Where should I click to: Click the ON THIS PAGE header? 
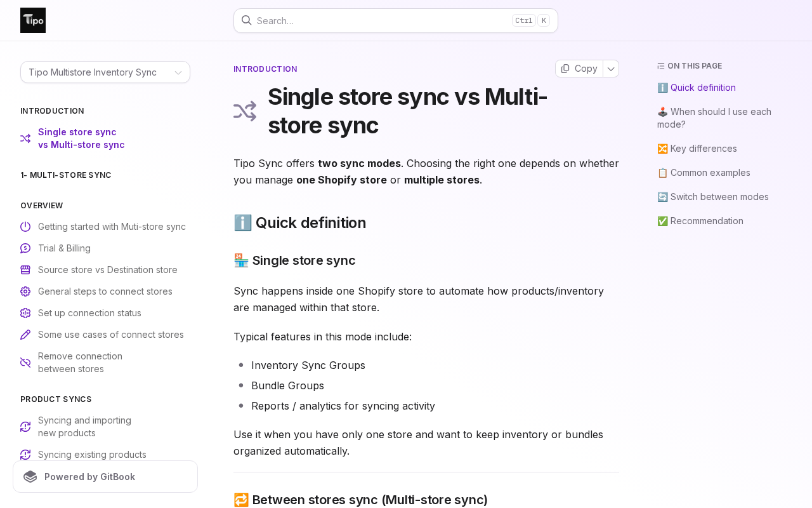pos(690,66)
